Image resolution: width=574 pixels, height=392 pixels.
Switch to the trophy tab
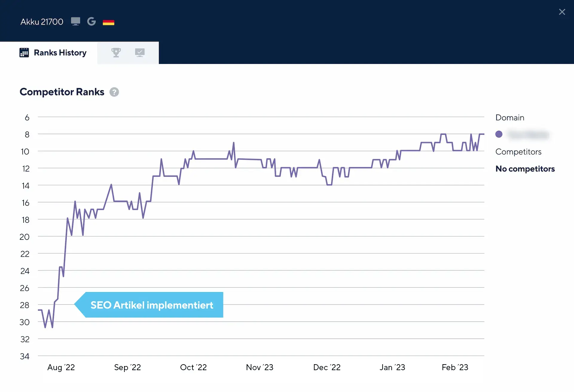coord(116,53)
